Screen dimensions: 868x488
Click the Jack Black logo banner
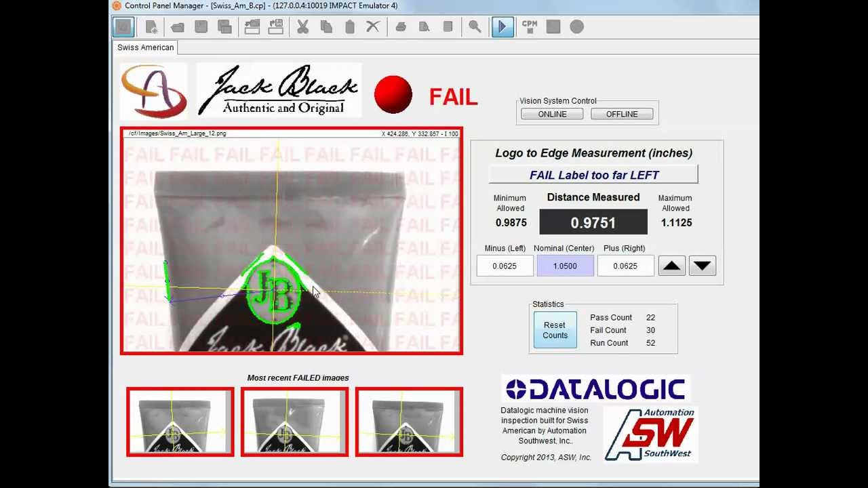pyautogui.click(x=279, y=90)
